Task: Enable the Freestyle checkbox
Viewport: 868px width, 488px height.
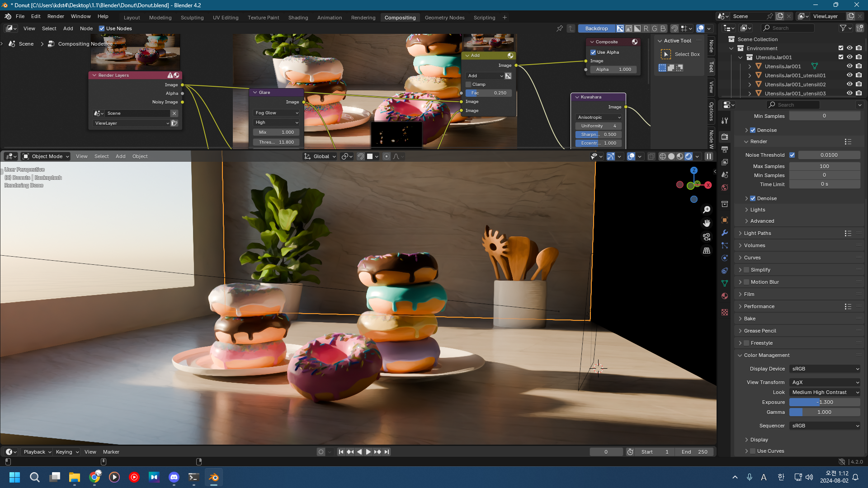Action: [x=746, y=343]
